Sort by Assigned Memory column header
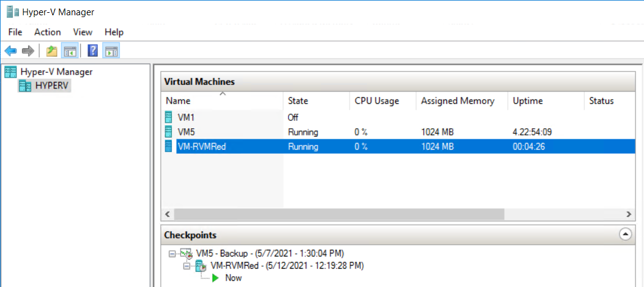644x287 pixels. (x=462, y=101)
